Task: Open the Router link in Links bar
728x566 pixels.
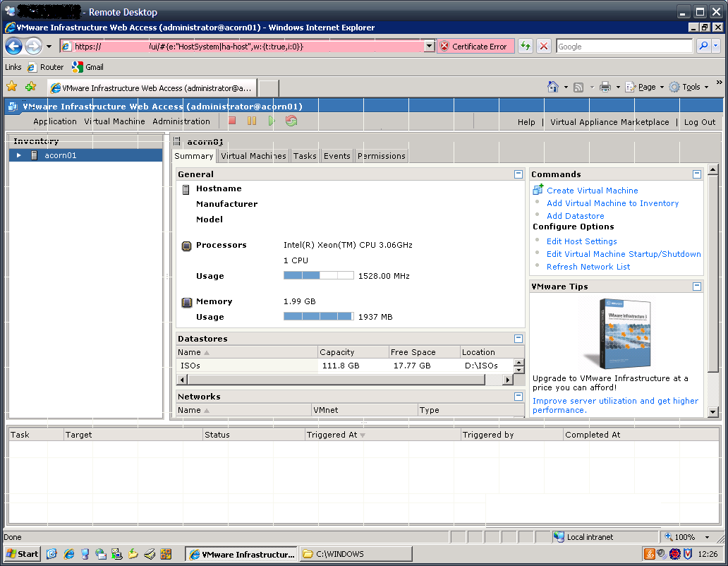Action: point(45,67)
